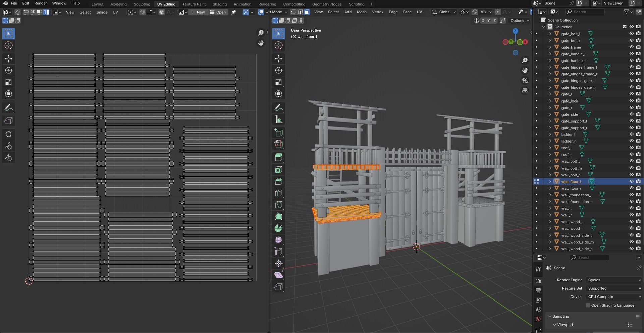
Task: Disable gate_lock in renders
Action: pyautogui.click(x=638, y=101)
